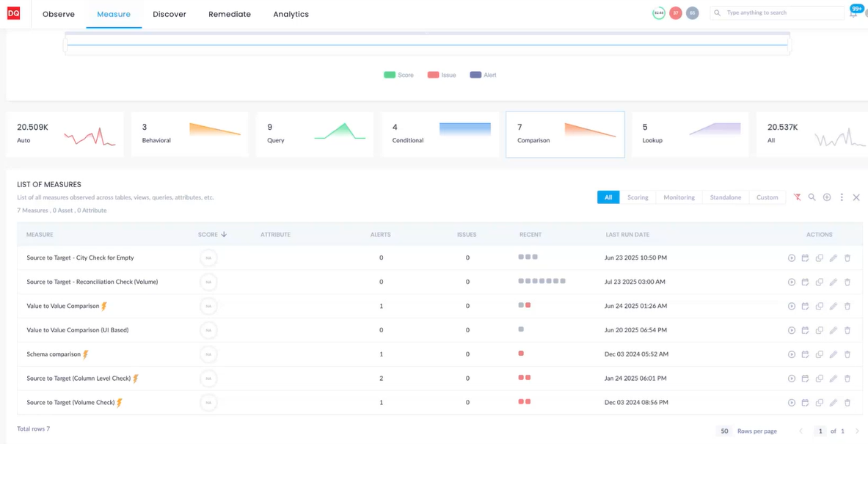Sort measures by Score column arrow
The height and width of the screenshot is (482, 868).
(224, 235)
